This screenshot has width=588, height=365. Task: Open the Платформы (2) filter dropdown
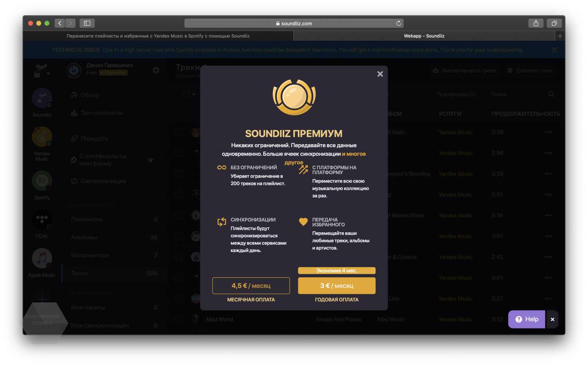pos(456,94)
